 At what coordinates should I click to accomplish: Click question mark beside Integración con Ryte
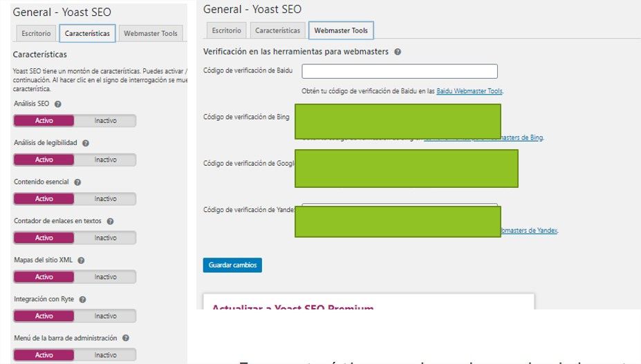[82, 300]
